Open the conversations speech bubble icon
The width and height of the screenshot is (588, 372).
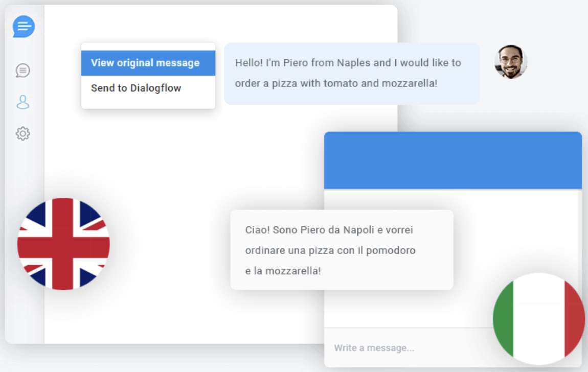[23, 71]
